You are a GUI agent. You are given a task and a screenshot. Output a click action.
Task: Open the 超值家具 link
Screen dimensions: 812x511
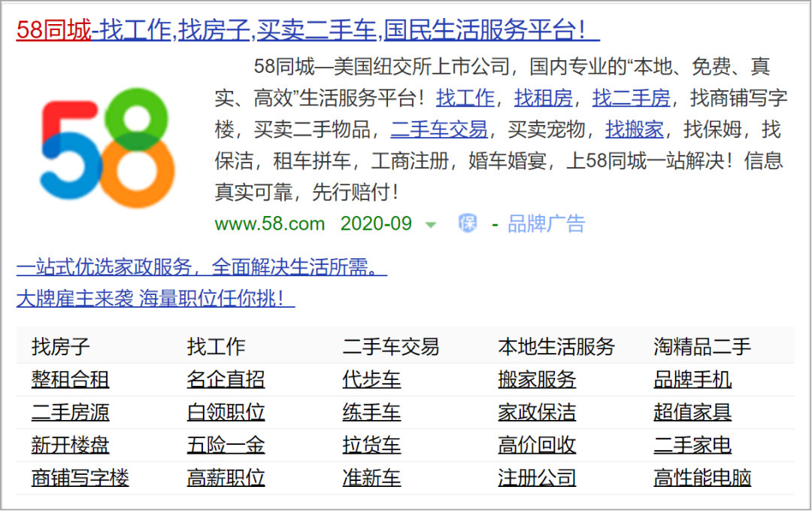(x=692, y=412)
